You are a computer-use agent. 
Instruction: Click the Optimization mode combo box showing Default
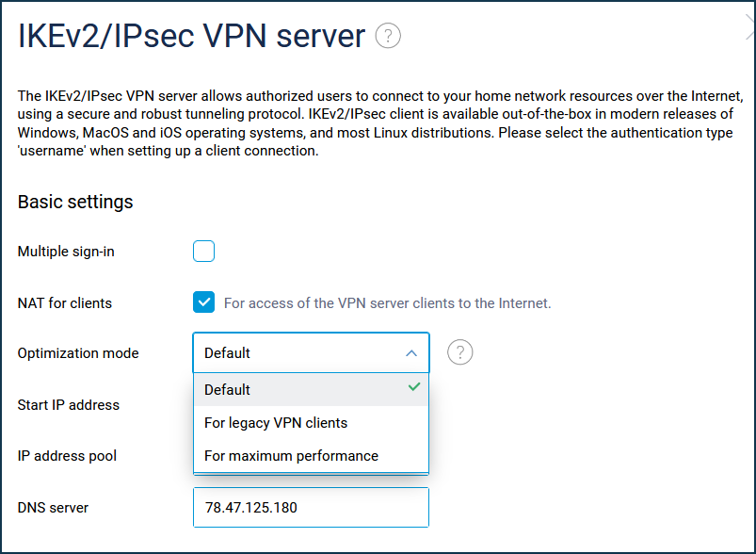[x=311, y=352]
